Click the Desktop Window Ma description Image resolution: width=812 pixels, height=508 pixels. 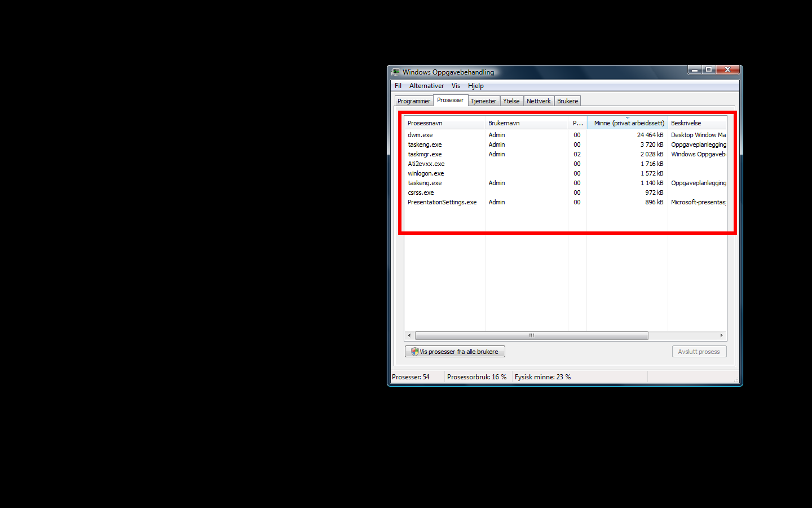pos(698,135)
